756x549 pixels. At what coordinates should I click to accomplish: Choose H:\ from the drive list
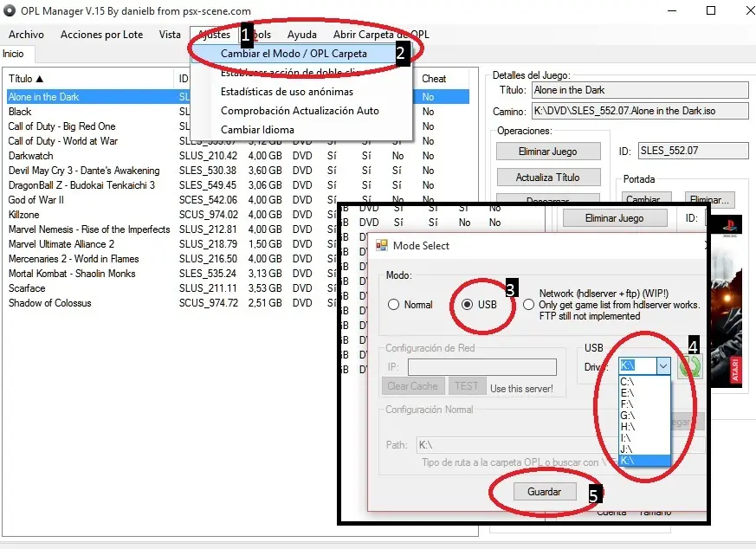point(644,427)
